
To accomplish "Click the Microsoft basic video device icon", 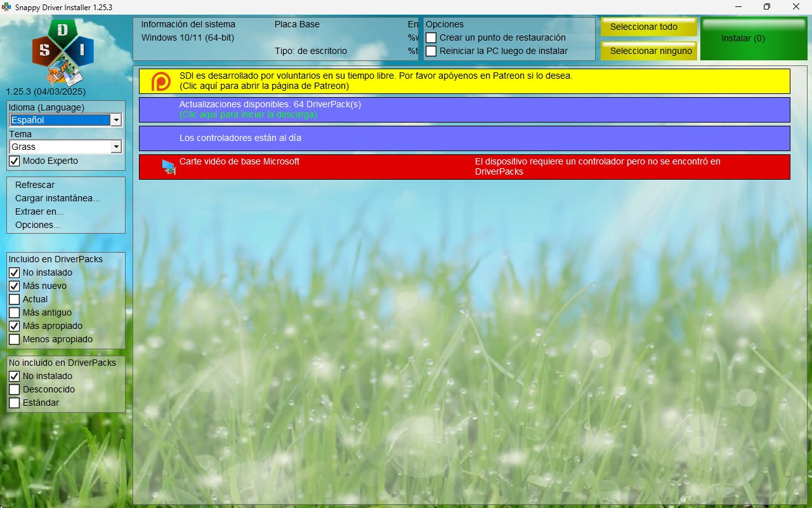I will coord(168,167).
